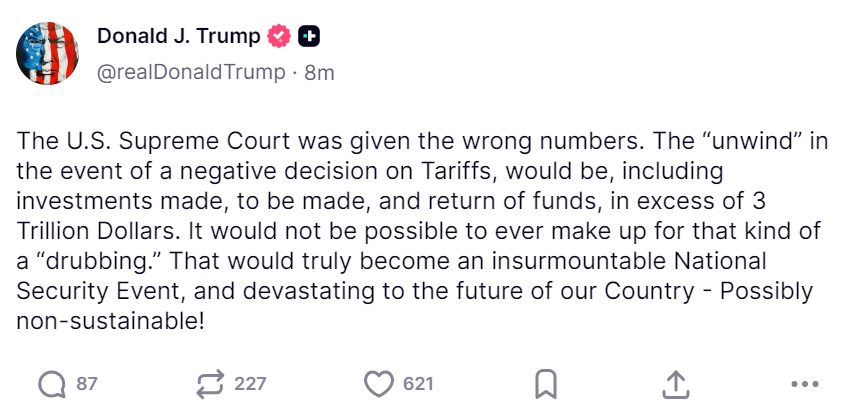The width and height of the screenshot is (855, 414).
Task: Click the phrase "U.S. Supreme Court" in post
Action: point(136,140)
